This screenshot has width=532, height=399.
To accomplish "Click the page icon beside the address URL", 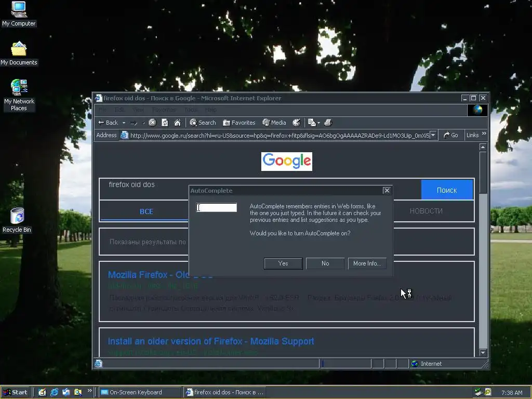I will 125,135.
